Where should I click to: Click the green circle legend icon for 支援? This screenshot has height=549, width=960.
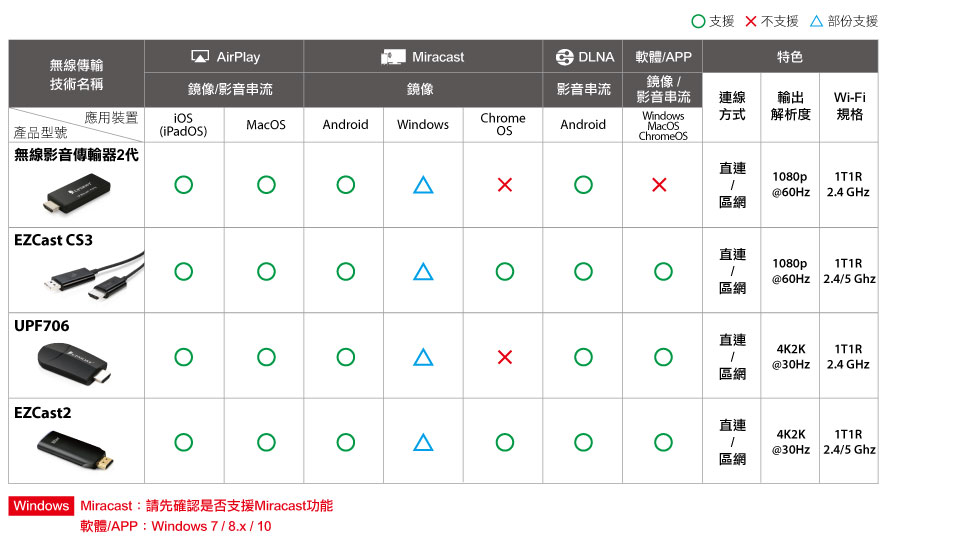(698, 21)
